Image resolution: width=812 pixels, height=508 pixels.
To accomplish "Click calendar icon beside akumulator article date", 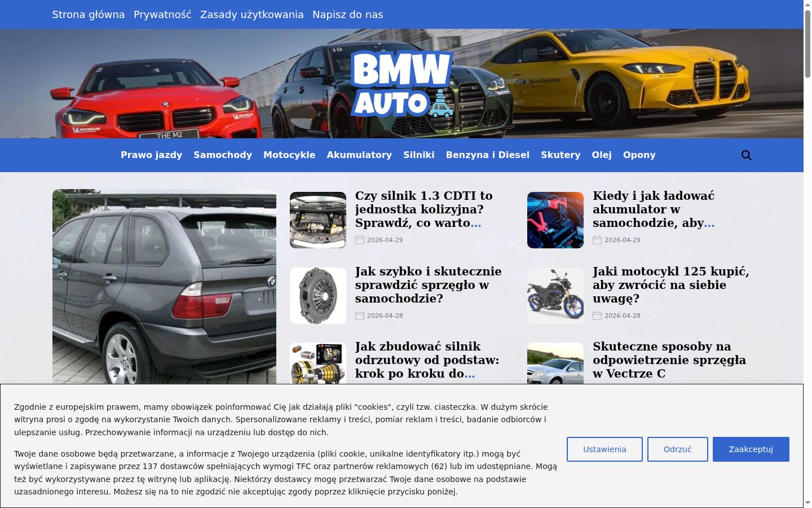I will [x=597, y=240].
